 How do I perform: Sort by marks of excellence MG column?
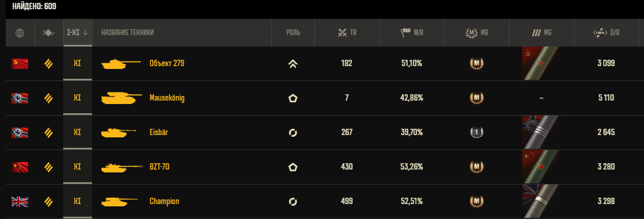coord(541,33)
